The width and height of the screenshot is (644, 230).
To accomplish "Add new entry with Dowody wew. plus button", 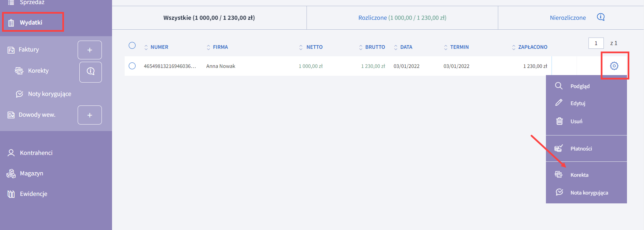I will [x=90, y=115].
